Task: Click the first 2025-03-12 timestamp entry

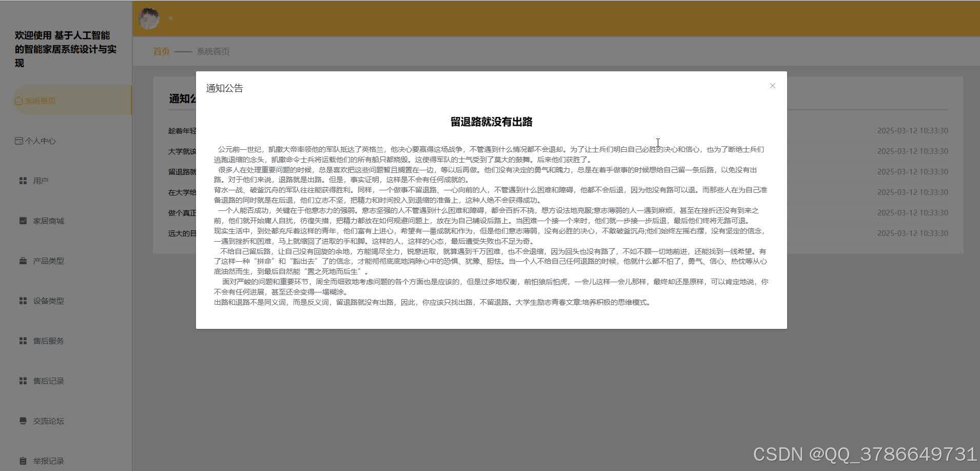Action: tap(912, 130)
